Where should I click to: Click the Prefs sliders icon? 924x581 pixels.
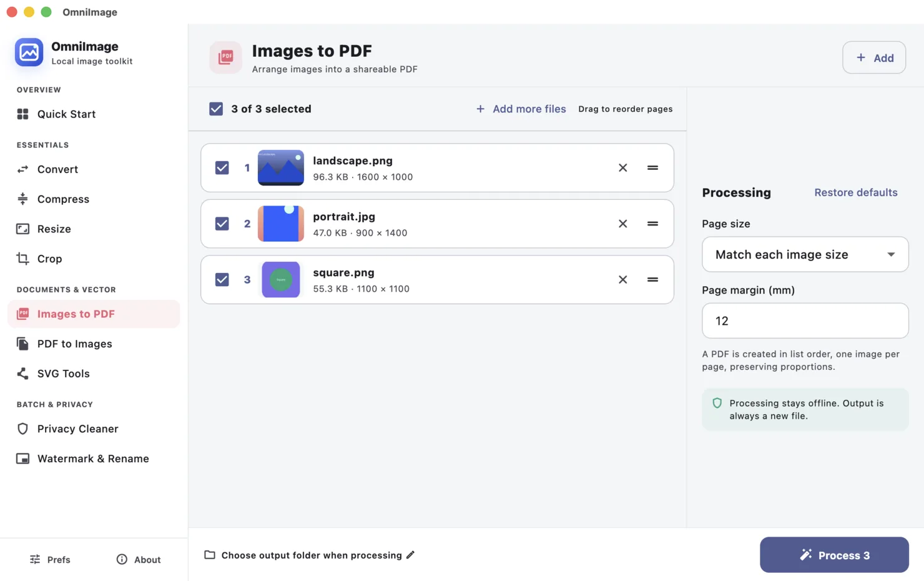pos(35,559)
